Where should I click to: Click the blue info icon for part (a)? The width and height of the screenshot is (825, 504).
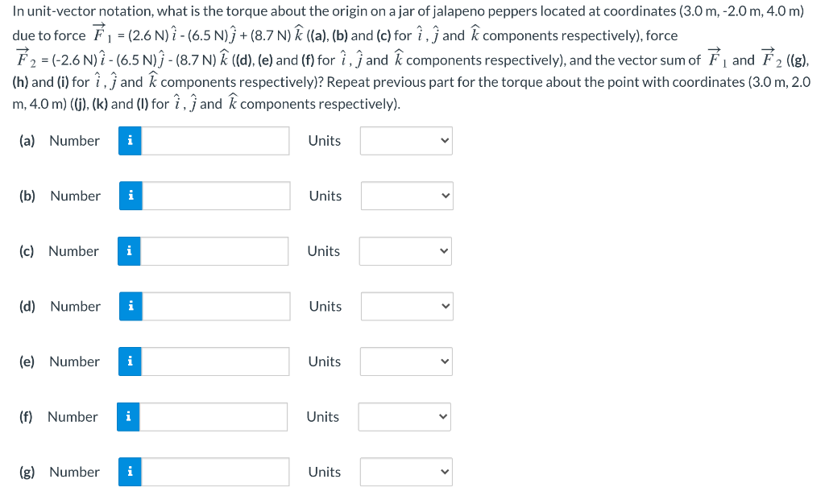[130, 141]
